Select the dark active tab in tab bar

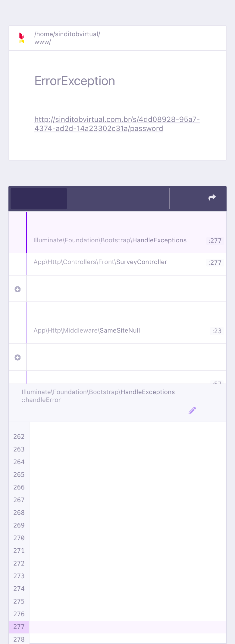coord(39,199)
